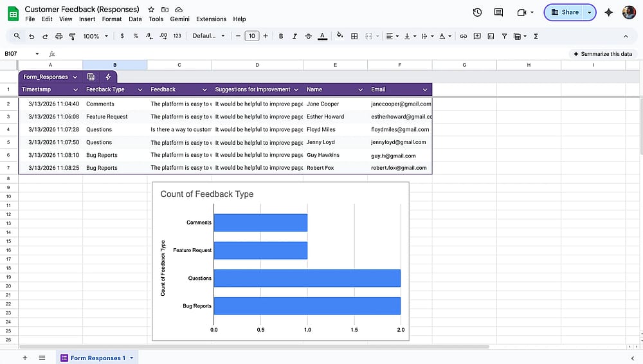Activate the paint format tool
The image size is (643, 364).
[x=72, y=36]
